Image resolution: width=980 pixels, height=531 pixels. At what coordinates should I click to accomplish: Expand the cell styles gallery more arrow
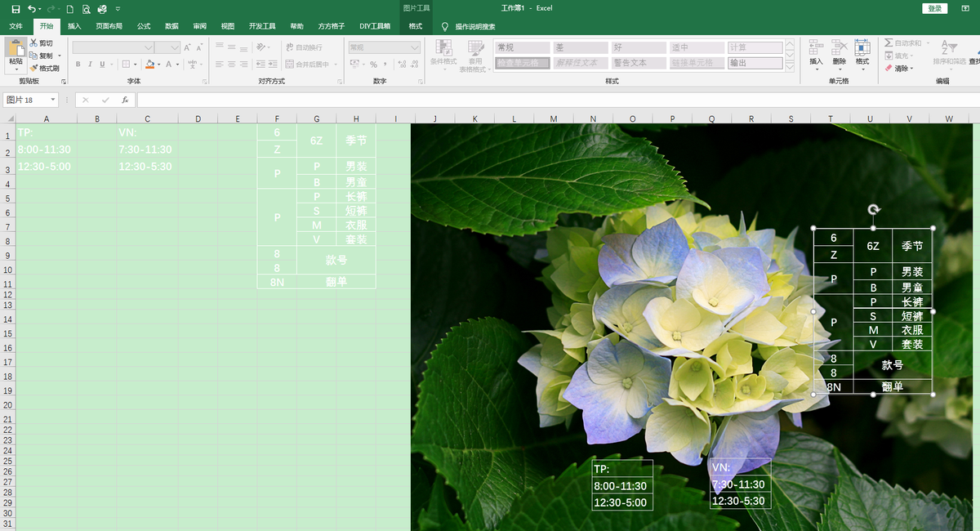click(x=791, y=68)
